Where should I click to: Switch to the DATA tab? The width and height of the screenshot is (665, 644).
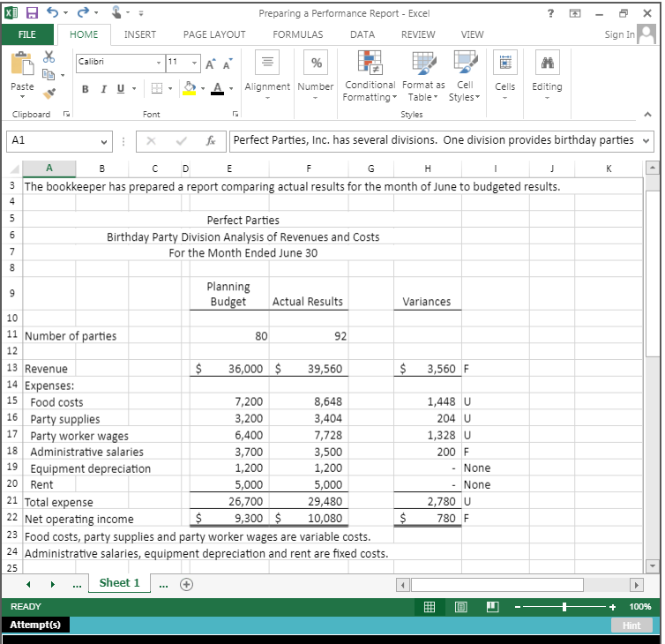click(362, 34)
